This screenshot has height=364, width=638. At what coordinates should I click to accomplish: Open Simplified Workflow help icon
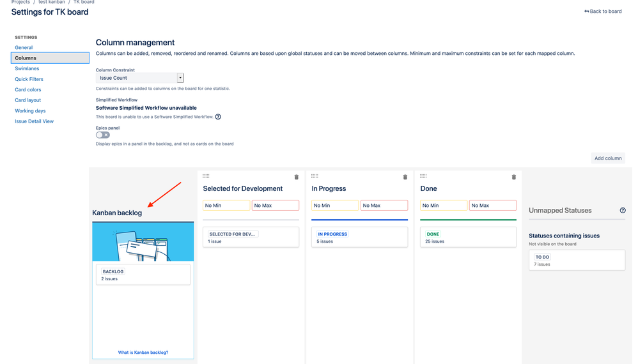coord(218,117)
